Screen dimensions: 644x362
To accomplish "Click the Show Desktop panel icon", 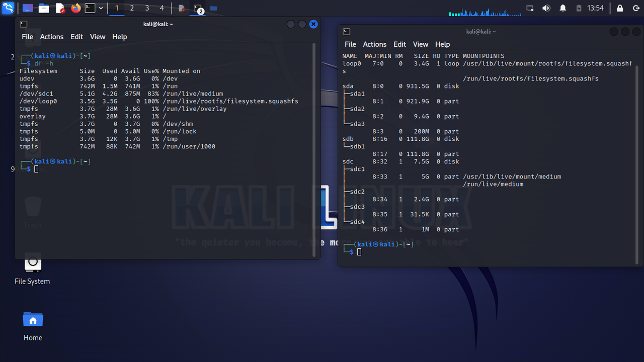I will (x=28, y=8).
